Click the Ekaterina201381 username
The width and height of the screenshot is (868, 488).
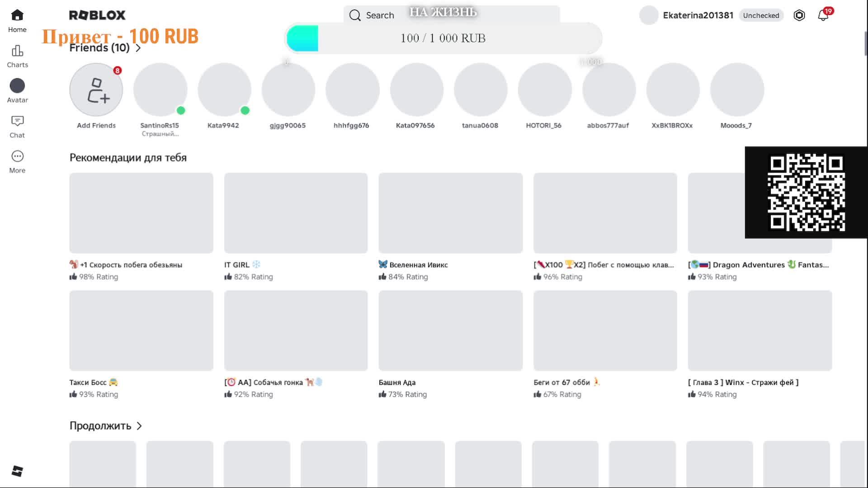pos(698,15)
